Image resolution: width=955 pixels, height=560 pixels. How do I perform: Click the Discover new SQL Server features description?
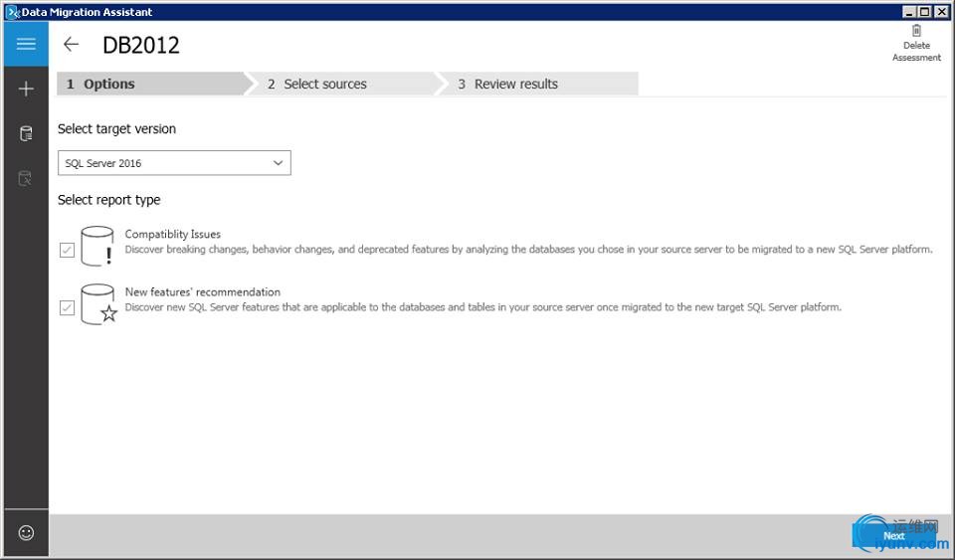click(483, 307)
